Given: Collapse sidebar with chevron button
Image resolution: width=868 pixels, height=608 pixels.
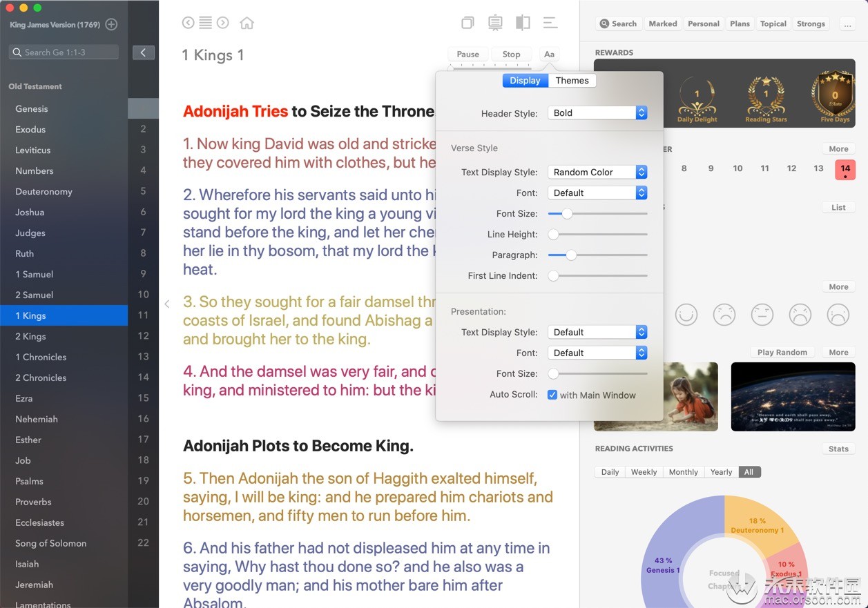Looking at the screenshot, I should click(143, 52).
